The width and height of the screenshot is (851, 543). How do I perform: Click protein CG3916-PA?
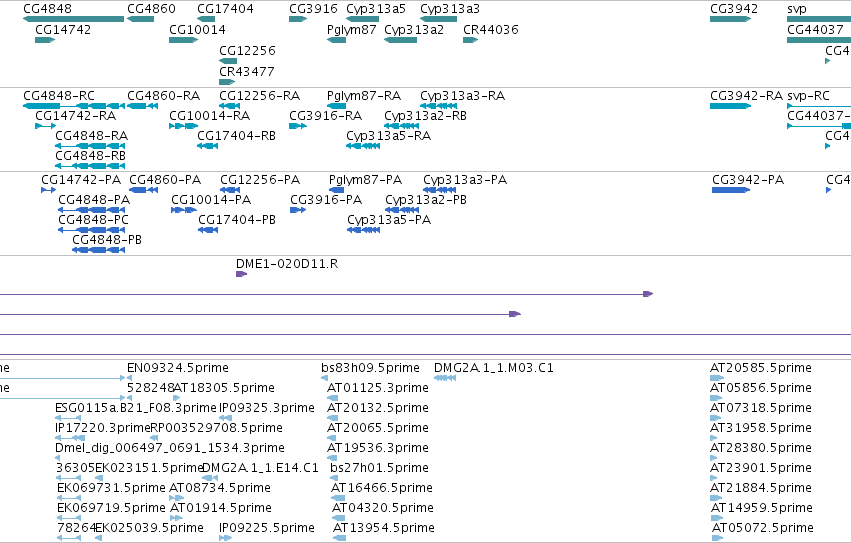coord(326,200)
